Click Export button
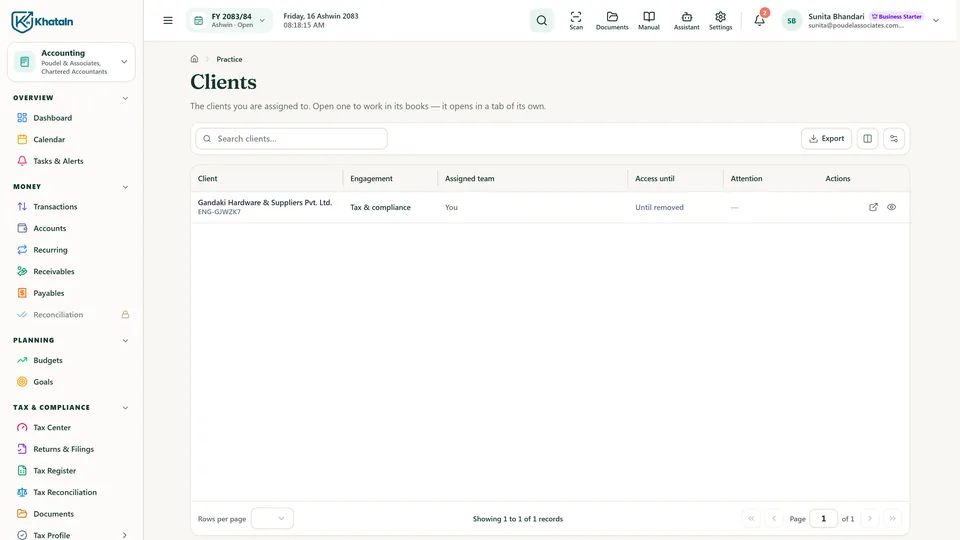 click(826, 138)
